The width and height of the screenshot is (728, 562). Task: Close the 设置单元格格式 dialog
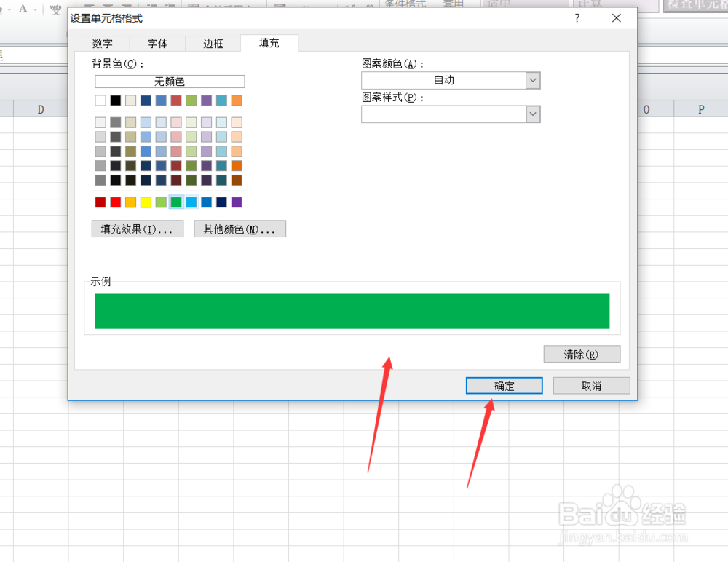pos(616,18)
